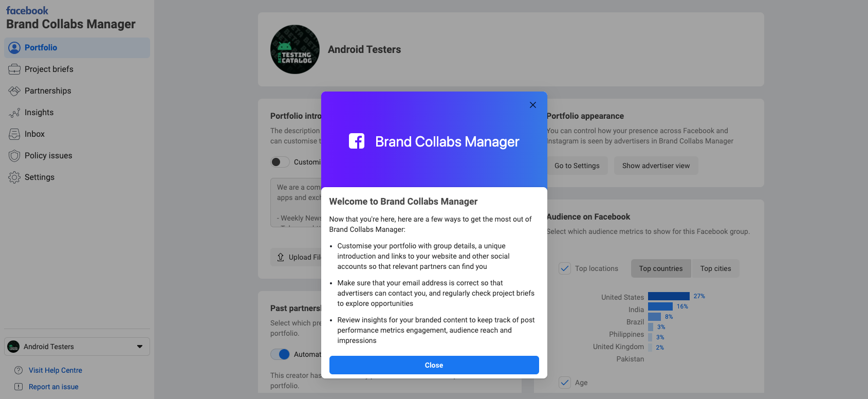Toggle the Automatic past partnerships switch

coord(280,354)
